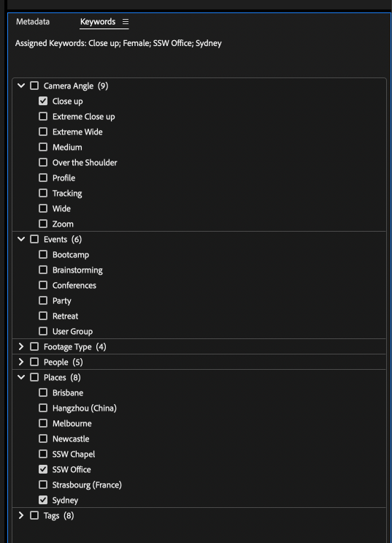392x543 pixels.
Task: Check the Extreme Wide keyword
Action: click(43, 132)
